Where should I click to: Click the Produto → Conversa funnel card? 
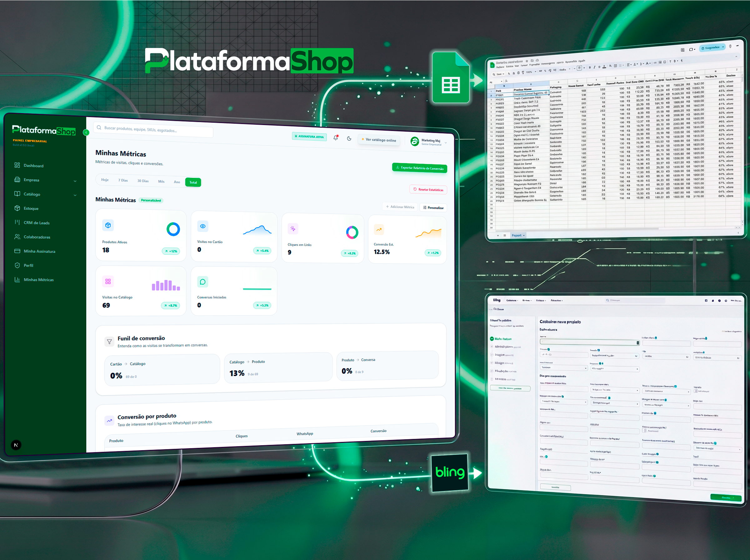387,366
